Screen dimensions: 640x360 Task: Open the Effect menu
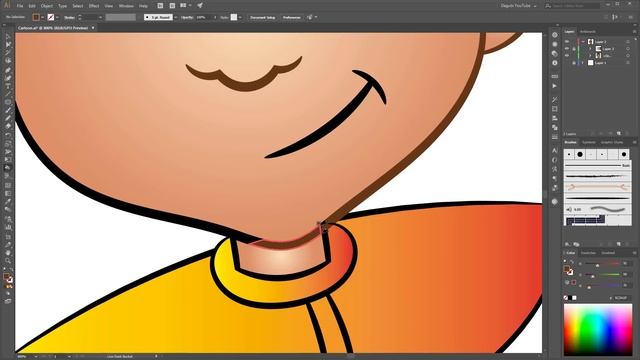94,6
